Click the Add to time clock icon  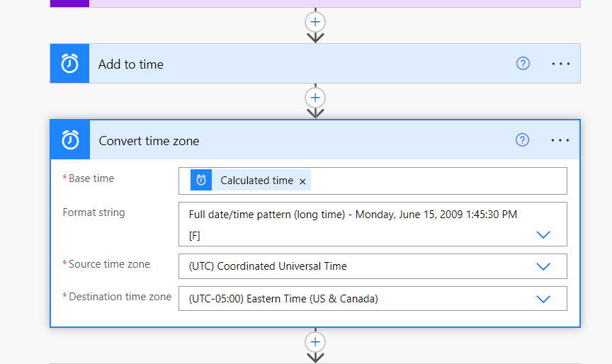point(69,64)
